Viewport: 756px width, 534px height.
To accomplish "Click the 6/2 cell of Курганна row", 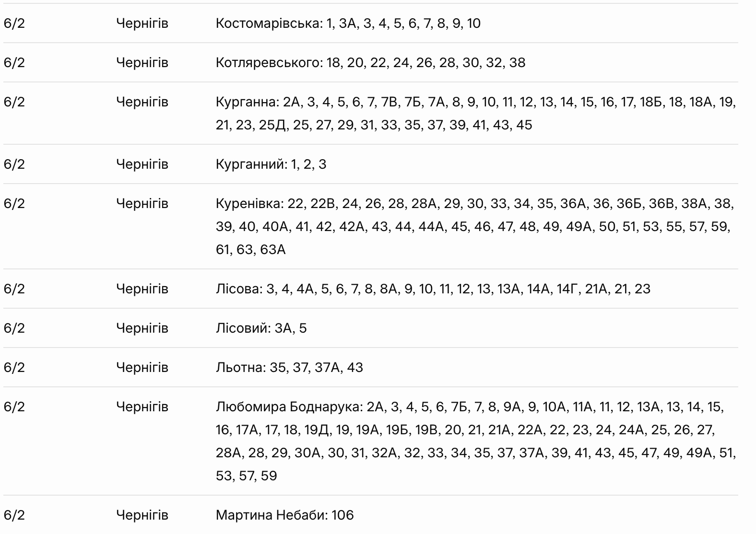I will pyautogui.click(x=14, y=102).
